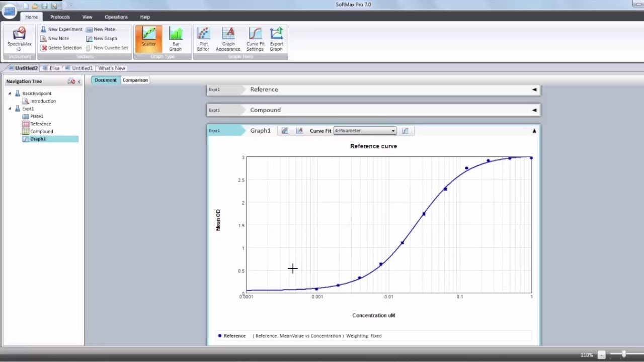Switch to the Comparison view tab

click(x=135, y=80)
